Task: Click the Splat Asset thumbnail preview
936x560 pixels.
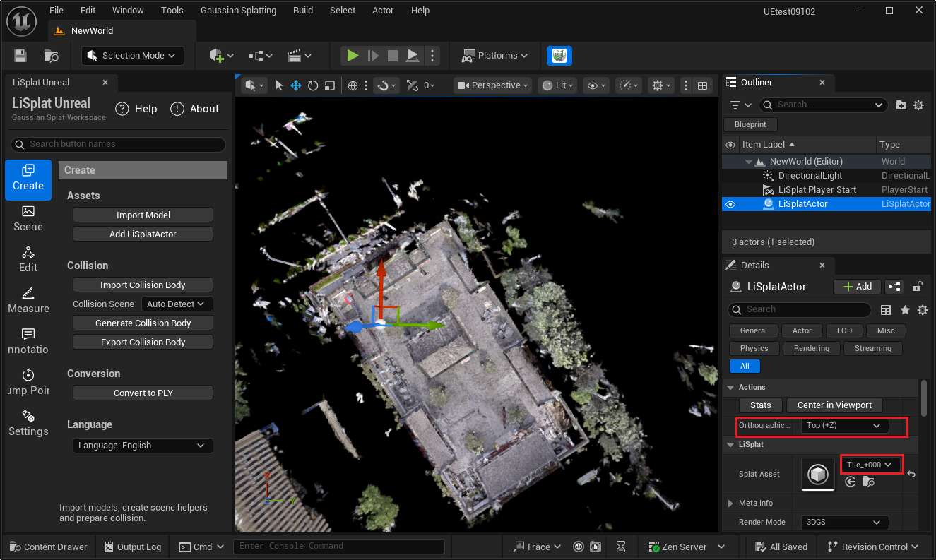Action: (x=818, y=474)
